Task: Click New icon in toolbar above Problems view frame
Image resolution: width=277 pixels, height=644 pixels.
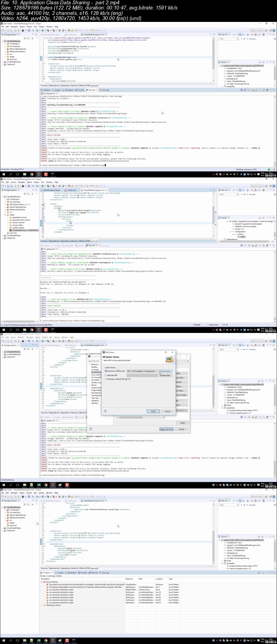Action: [2, 496]
